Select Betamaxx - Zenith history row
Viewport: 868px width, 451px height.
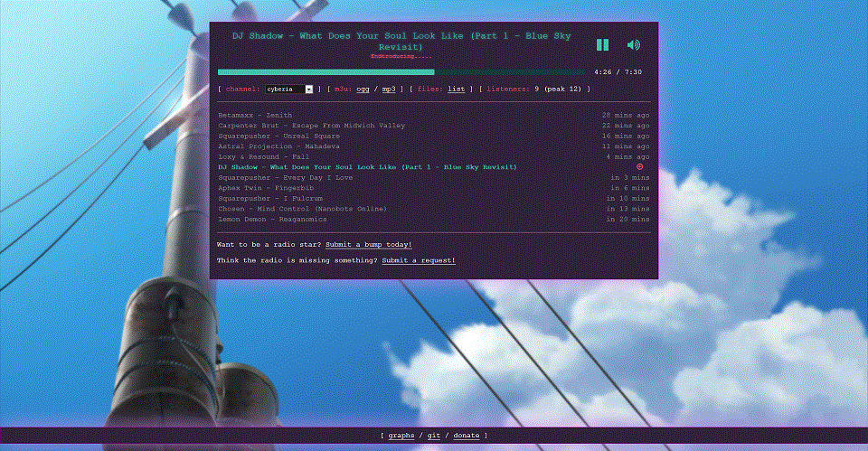pyautogui.click(x=433, y=115)
